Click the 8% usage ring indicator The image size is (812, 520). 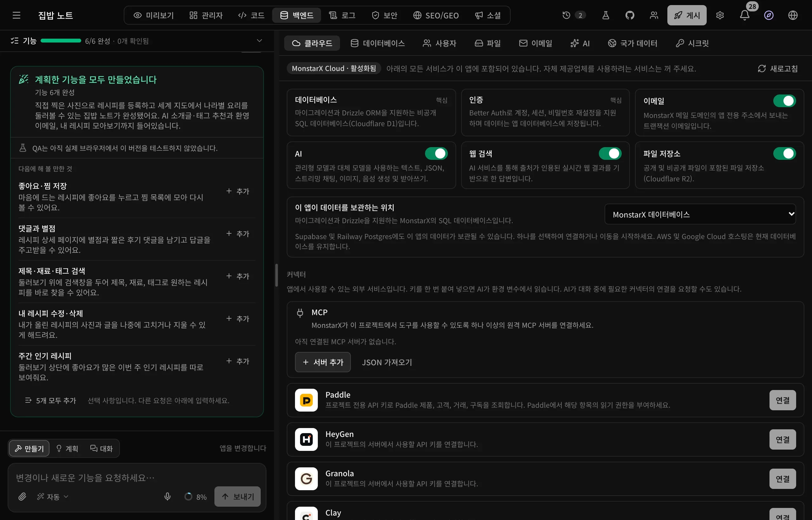[x=188, y=496]
